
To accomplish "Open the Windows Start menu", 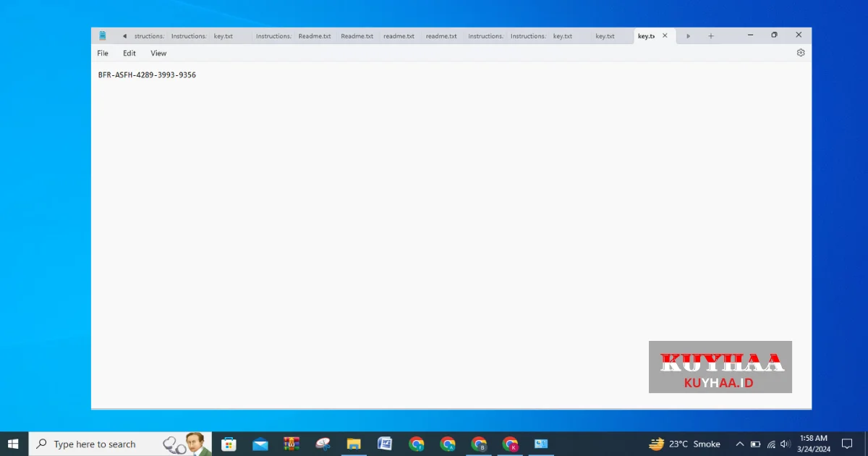I will coord(14,444).
